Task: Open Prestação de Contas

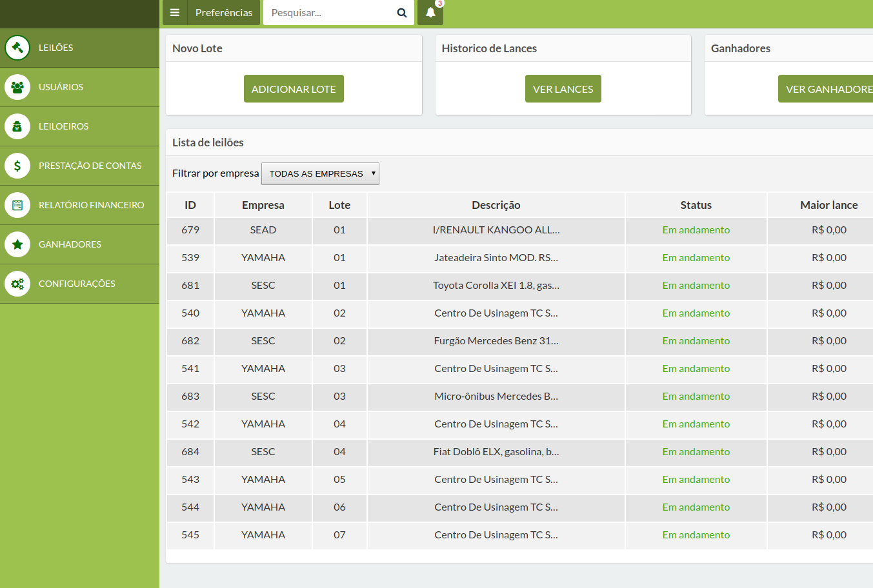Action: pos(79,166)
